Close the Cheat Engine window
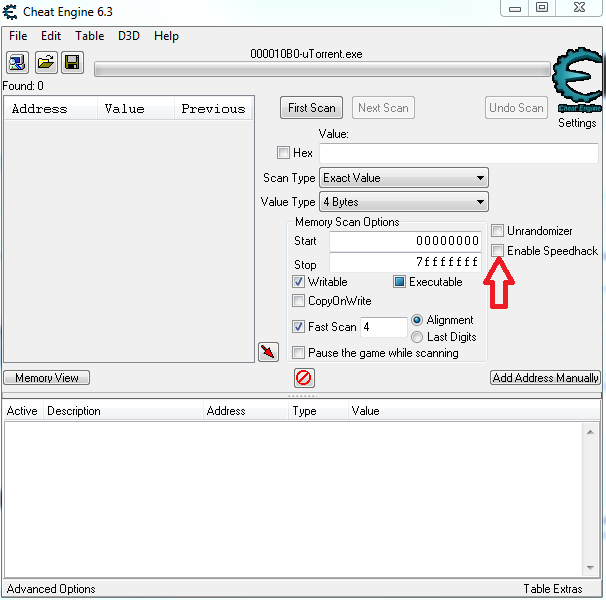The image size is (606, 600). pyautogui.click(x=579, y=7)
